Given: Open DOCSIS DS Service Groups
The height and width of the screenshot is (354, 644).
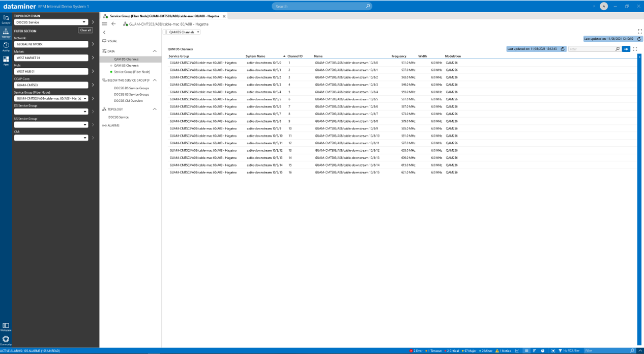Looking at the screenshot, I should point(132,88).
